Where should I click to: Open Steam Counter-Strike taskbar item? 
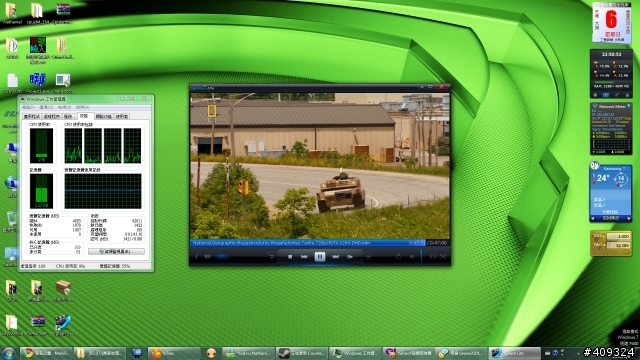(302, 353)
